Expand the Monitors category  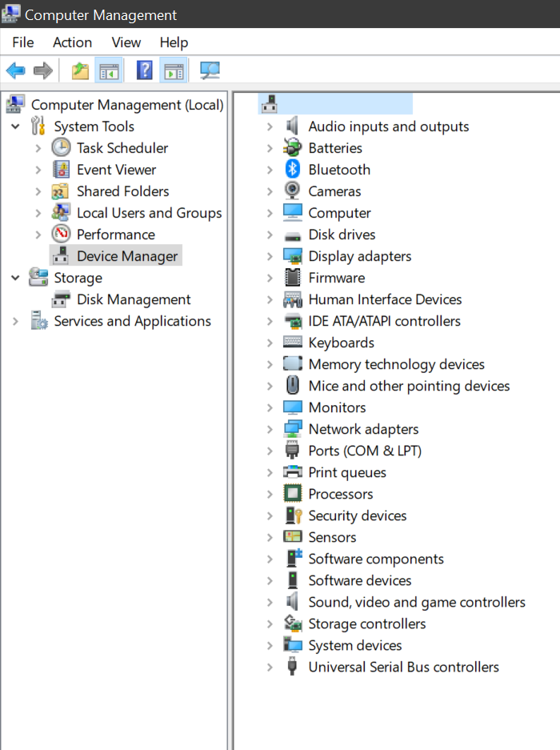[x=270, y=407]
